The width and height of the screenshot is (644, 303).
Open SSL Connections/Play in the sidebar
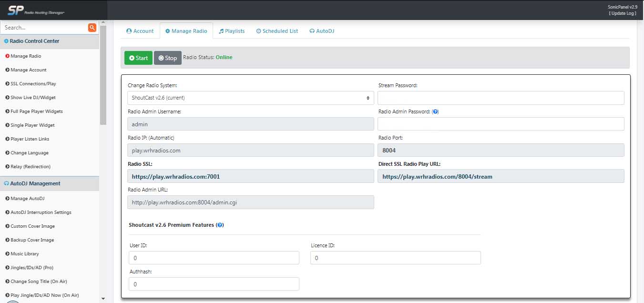tap(33, 84)
